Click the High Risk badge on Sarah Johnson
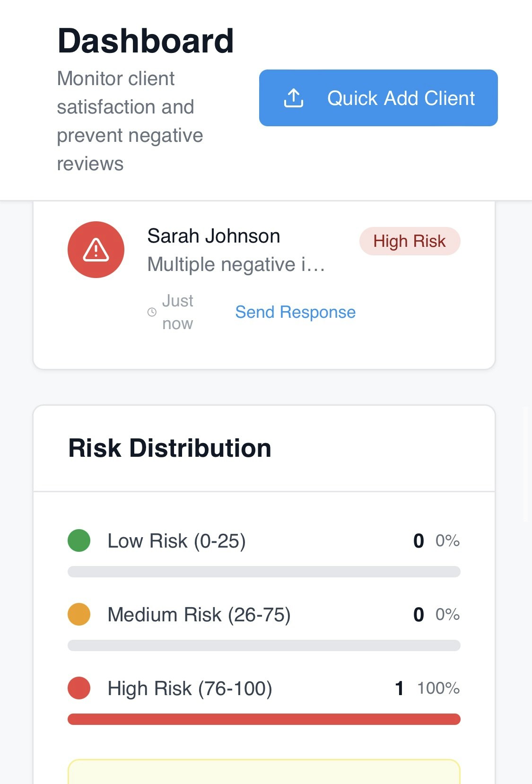Viewport: 532px width, 784px height. coord(410,241)
